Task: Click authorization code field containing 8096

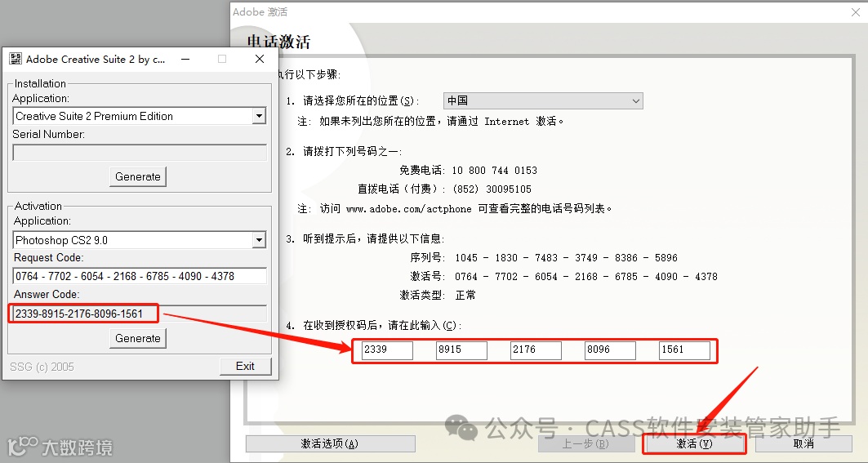Action: (x=610, y=350)
